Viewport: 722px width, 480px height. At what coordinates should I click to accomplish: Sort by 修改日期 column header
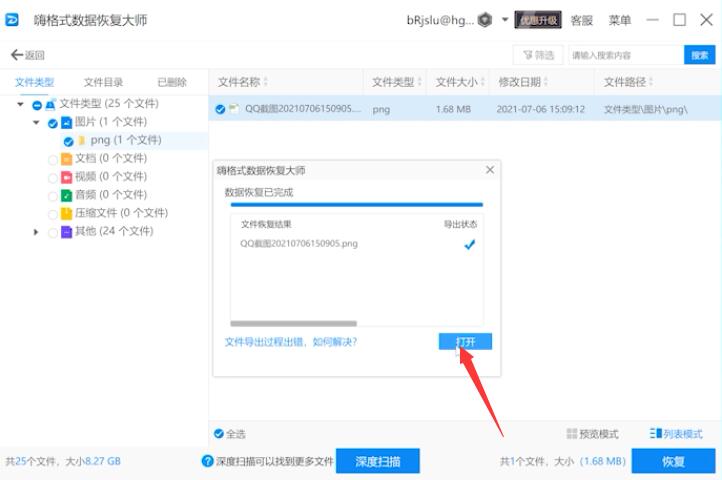(523, 82)
